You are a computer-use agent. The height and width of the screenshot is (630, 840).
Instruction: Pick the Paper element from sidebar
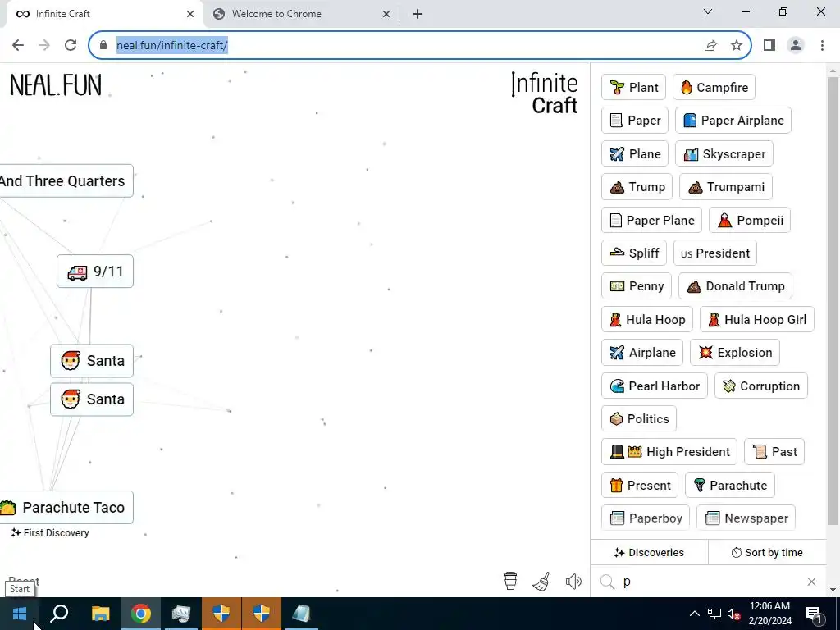pyautogui.click(x=635, y=121)
